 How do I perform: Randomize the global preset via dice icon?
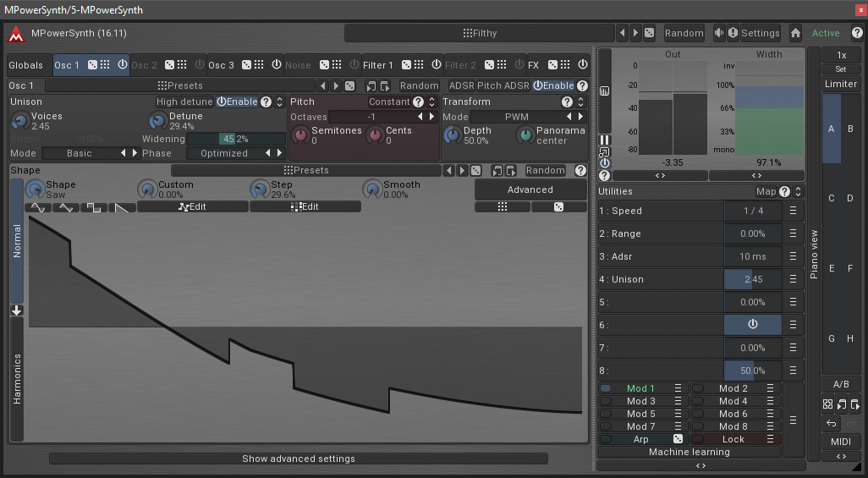coord(650,33)
